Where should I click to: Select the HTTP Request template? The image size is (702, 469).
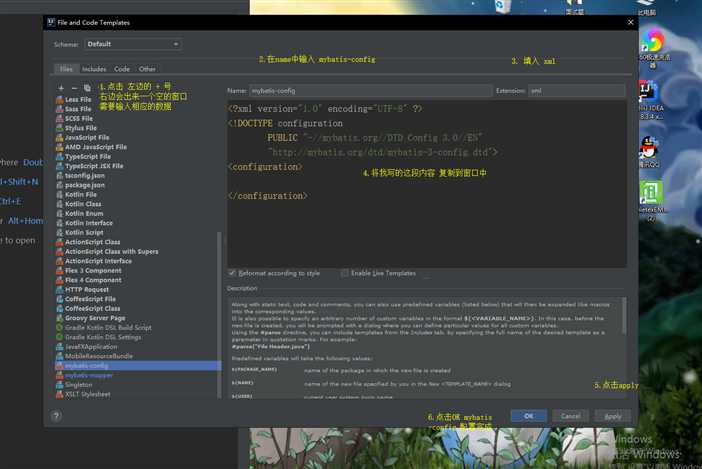(x=82, y=290)
